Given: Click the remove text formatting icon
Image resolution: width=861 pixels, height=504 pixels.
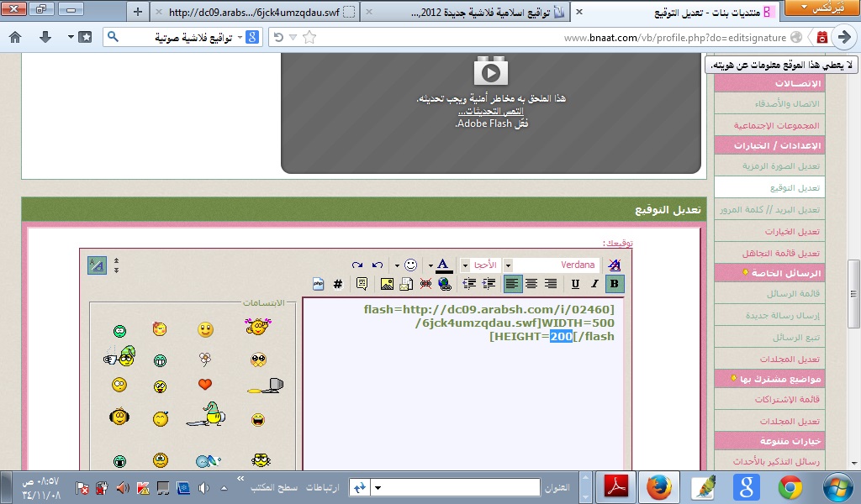Looking at the screenshot, I should click(615, 265).
